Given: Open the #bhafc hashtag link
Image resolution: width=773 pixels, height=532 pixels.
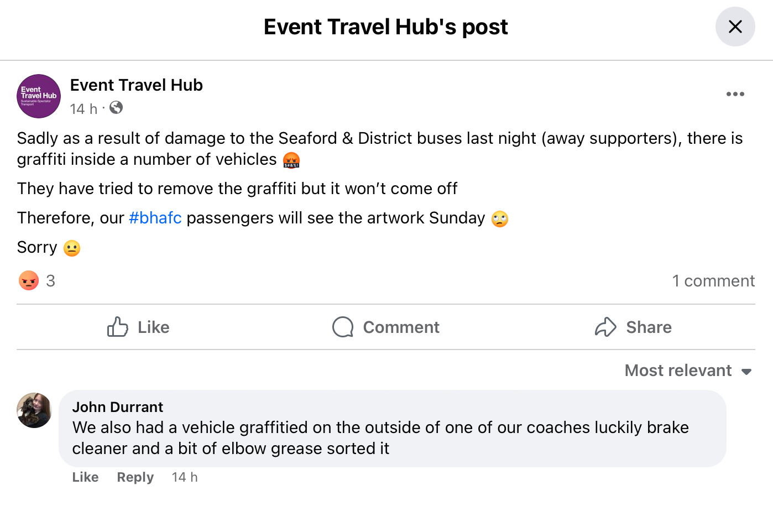Looking at the screenshot, I should [x=155, y=218].
